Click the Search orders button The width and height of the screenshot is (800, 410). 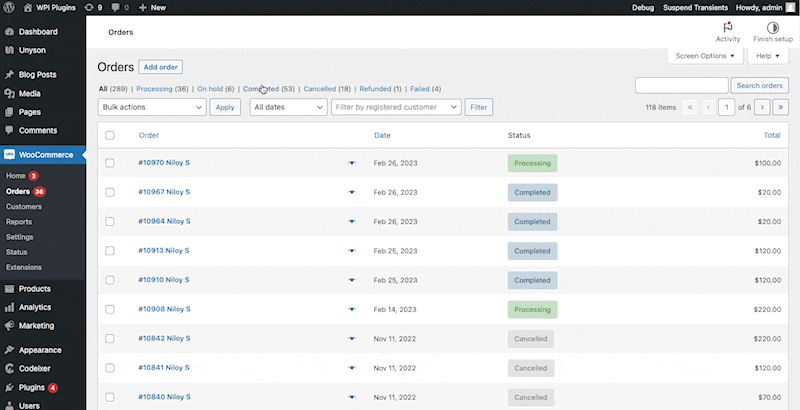pyautogui.click(x=760, y=86)
